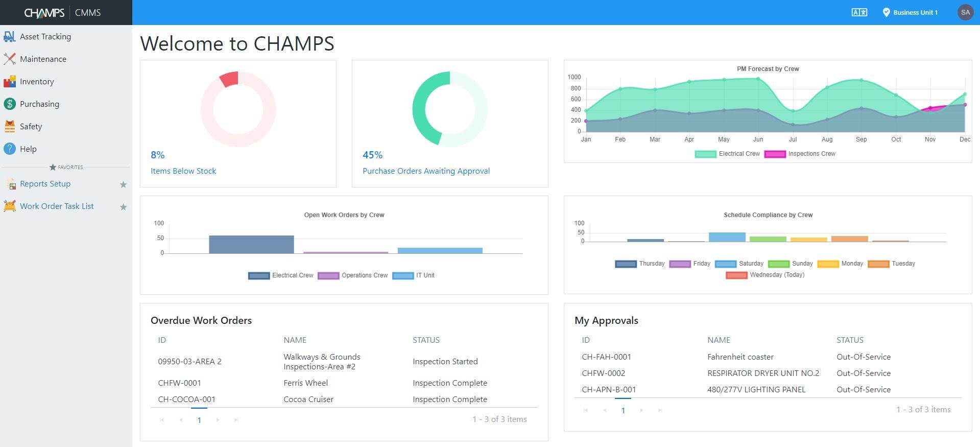The height and width of the screenshot is (447, 980).
Task: Toggle IT Unit legend swatch
Action: [403, 276]
